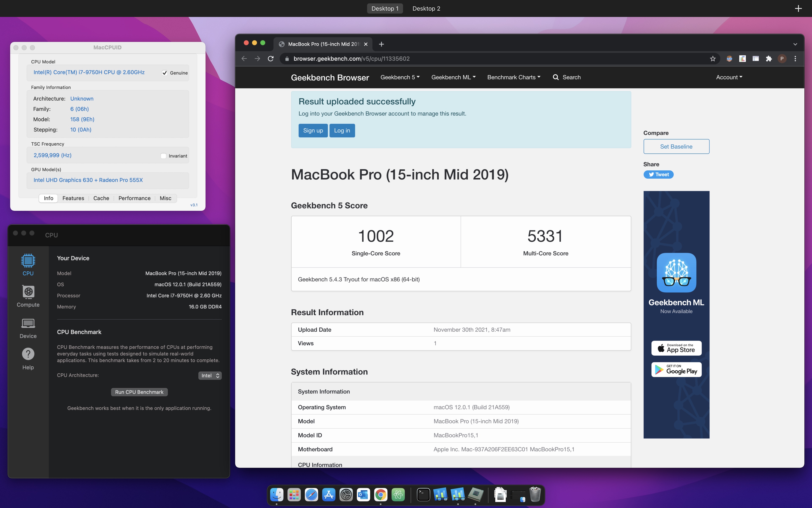This screenshot has width=812, height=508.
Task: Open Trash from the Dock
Action: point(535,495)
